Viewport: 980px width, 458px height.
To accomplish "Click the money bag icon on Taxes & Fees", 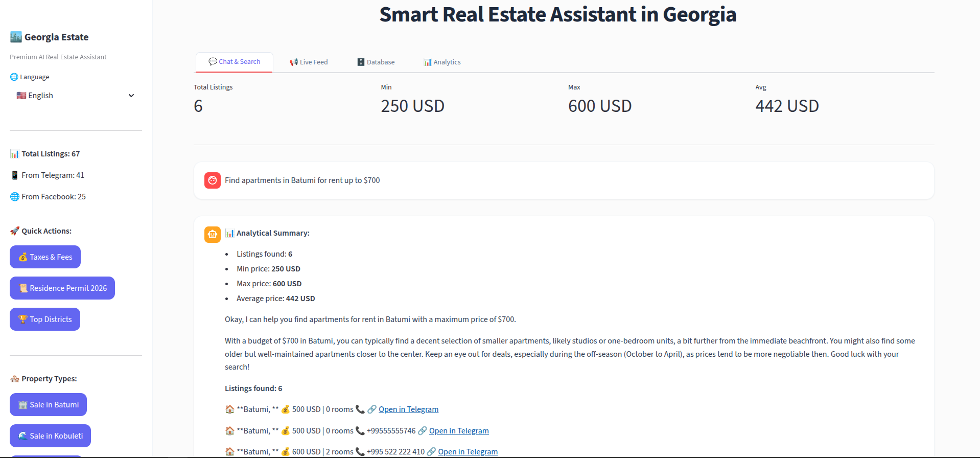I will (23, 257).
